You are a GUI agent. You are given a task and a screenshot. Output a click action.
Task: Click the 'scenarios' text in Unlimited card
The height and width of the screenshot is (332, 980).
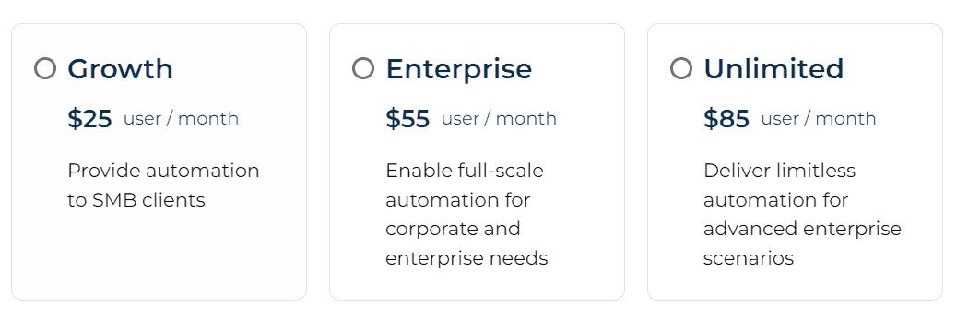[749, 258]
